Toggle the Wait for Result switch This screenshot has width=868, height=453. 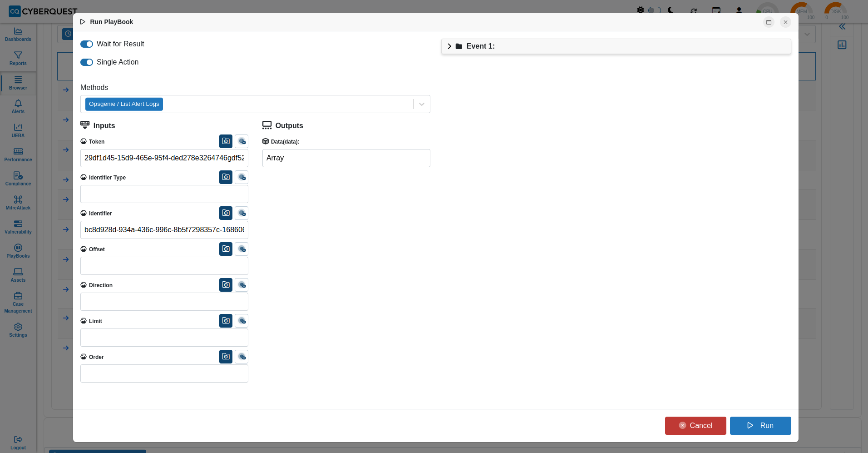pyautogui.click(x=87, y=44)
